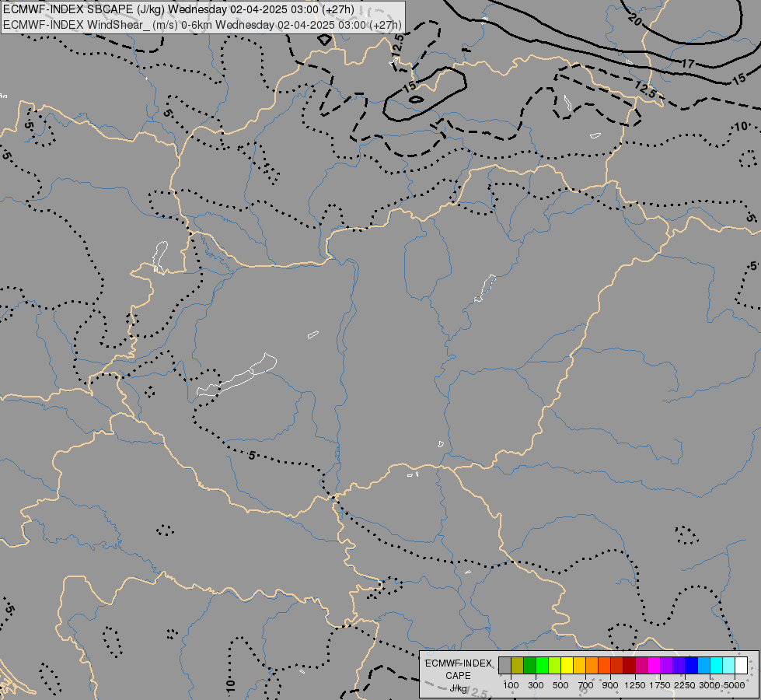Click the white 5000 legend swatch
This screenshot has width=761, height=700.
click(741, 666)
